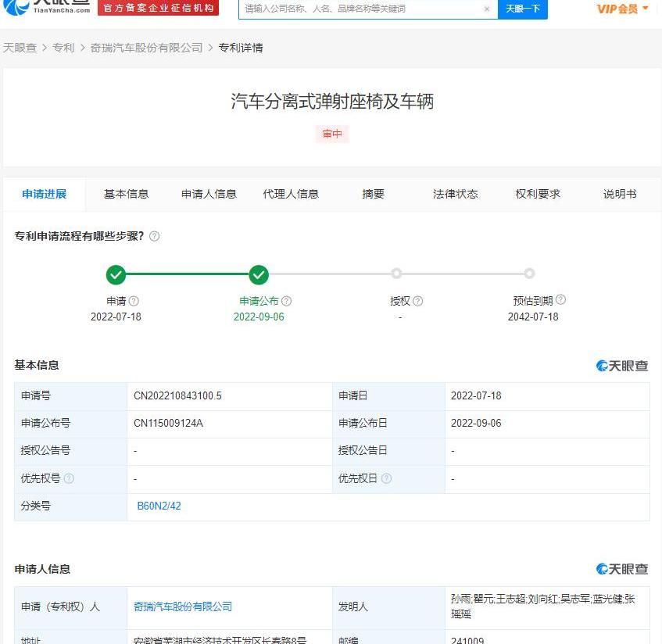Open the 天眼查 breadcrumb link
Screen dimensions: 662x644
pos(20,48)
